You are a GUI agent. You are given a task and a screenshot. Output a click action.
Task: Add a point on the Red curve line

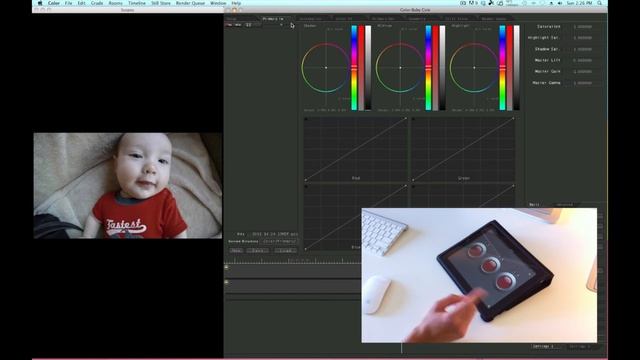[356, 149]
